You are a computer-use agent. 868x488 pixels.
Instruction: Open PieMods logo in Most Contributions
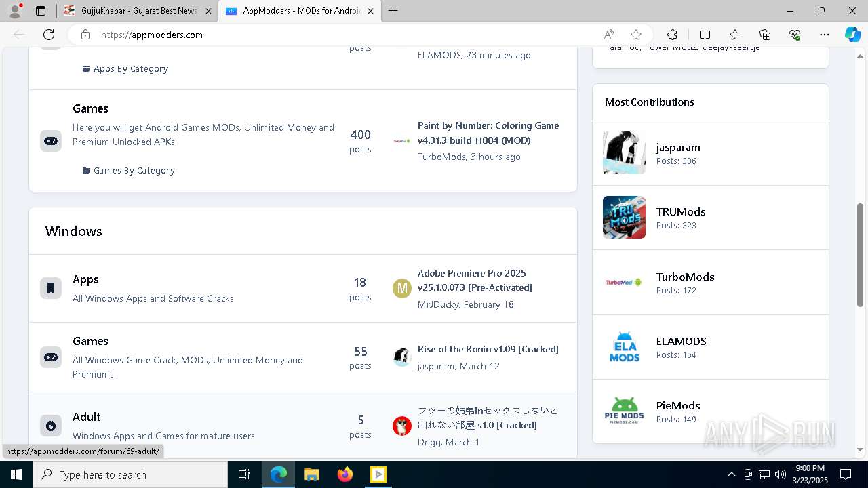pyautogui.click(x=624, y=411)
